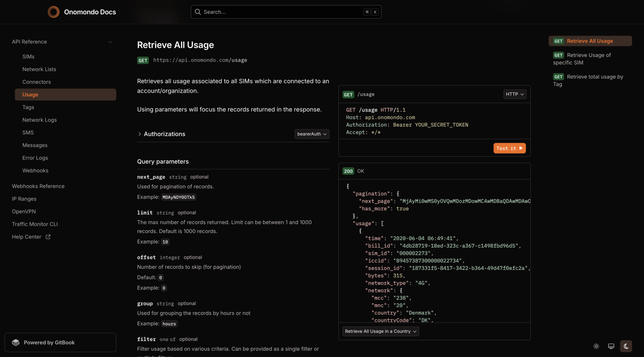Click the GitBook logo in the sidebar footer
644x357 pixels.
(x=16, y=342)
